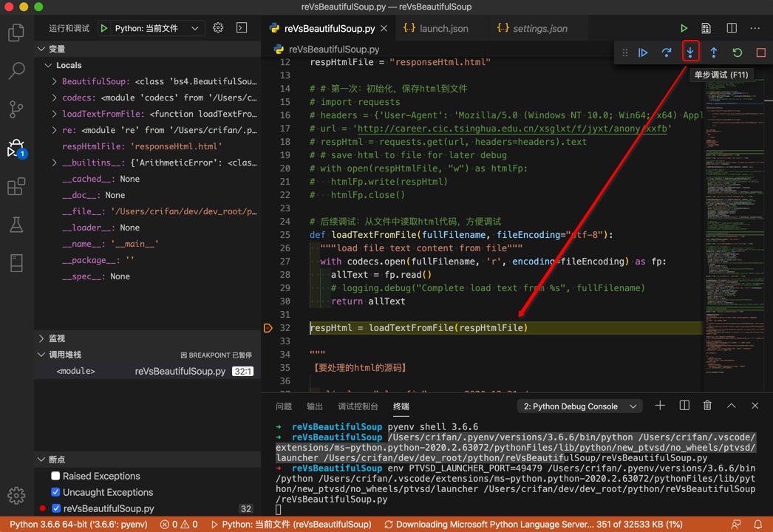Close the bottom panel

pyautogui.click(x=755, y=406)
